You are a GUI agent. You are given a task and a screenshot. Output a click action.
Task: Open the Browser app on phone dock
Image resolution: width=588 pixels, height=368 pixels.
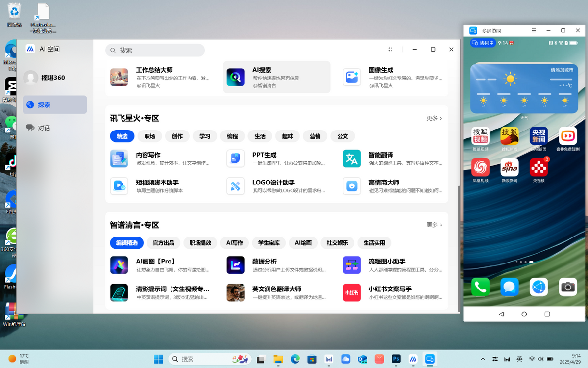click(539, 287)
